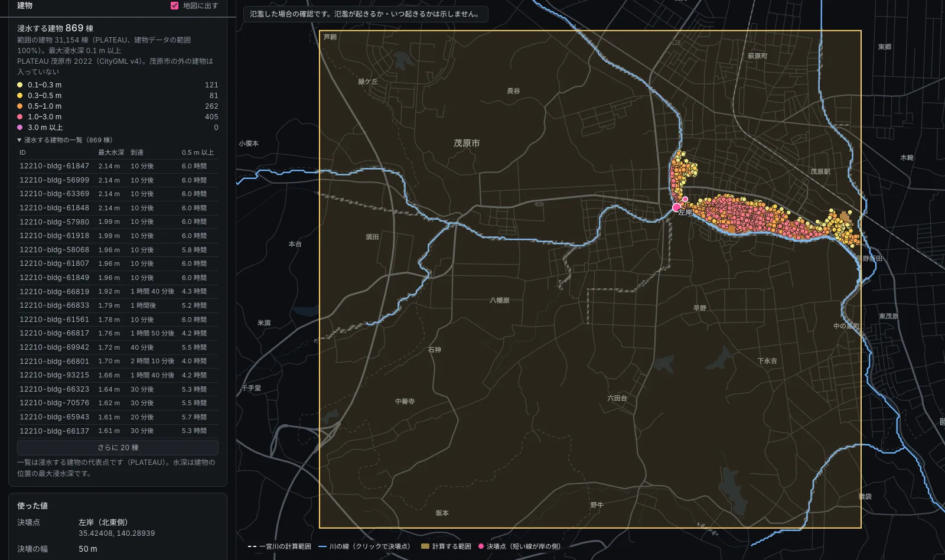
Task: Select building 12210-bldg-66819 row
Action: click(x=118, y=291)
